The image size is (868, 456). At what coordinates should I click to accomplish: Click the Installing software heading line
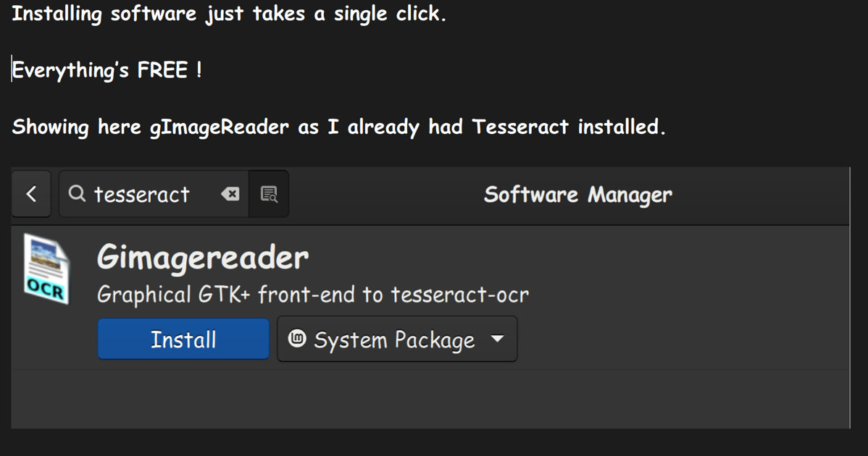(228, 14)
